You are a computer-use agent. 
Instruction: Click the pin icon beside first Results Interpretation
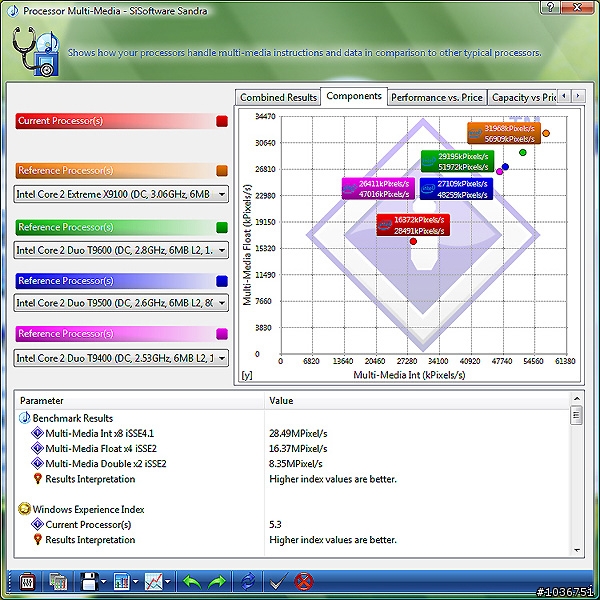click(x=38, y=479)
